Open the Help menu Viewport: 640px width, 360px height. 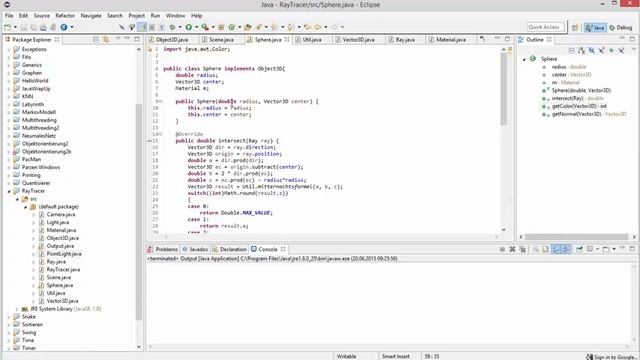pos(197,16)
